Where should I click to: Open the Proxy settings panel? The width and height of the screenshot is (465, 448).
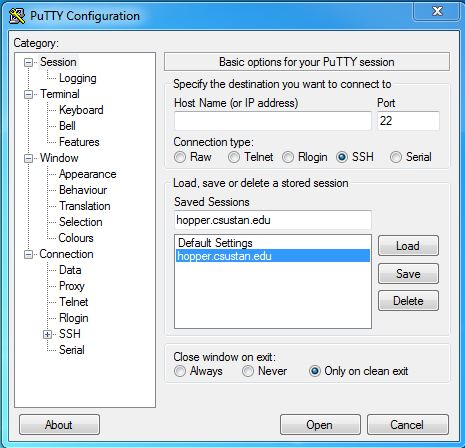(72, 286)
